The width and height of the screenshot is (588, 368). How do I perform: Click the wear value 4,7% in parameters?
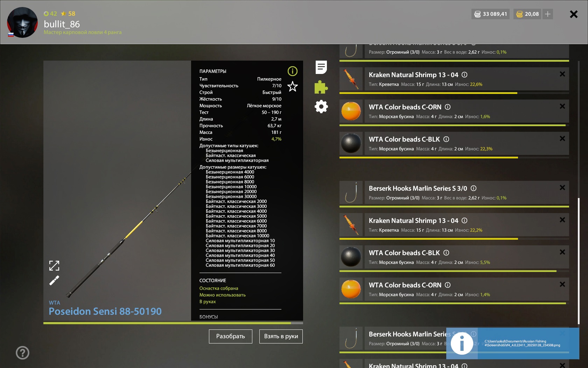click(x=276, y=139)
